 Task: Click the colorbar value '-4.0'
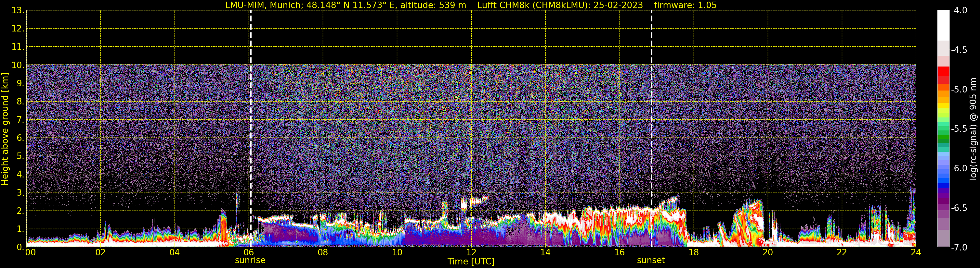tap(959, 10)
